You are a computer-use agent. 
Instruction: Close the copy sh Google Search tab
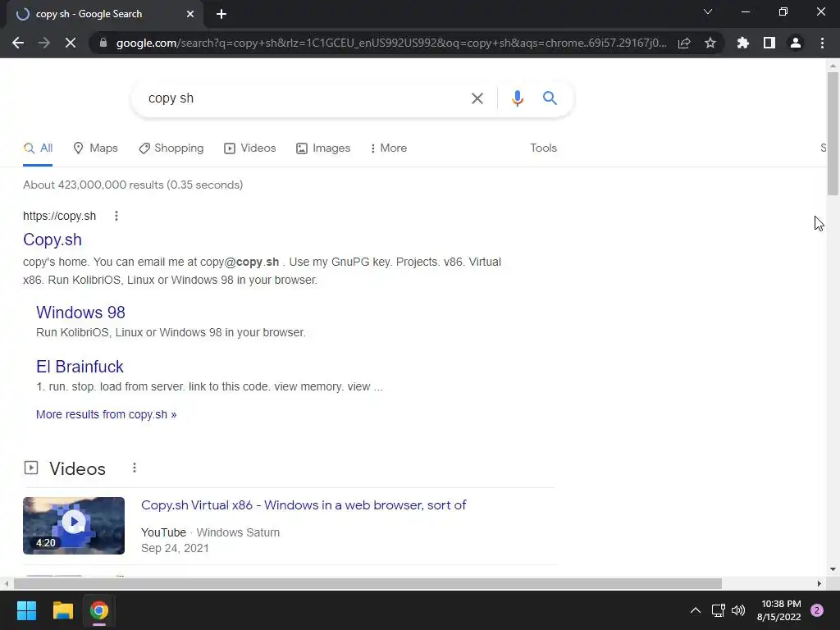pos(190,14)
